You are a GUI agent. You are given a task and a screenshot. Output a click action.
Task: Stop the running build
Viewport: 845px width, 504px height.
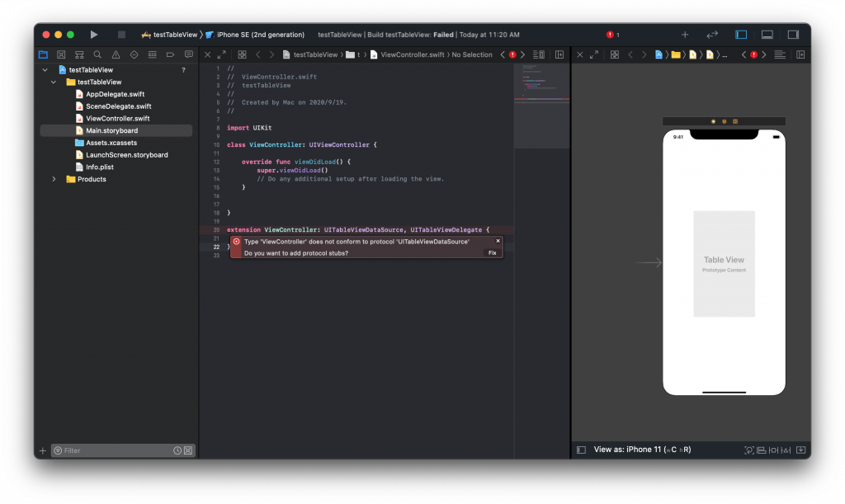[x=122, y=35]
